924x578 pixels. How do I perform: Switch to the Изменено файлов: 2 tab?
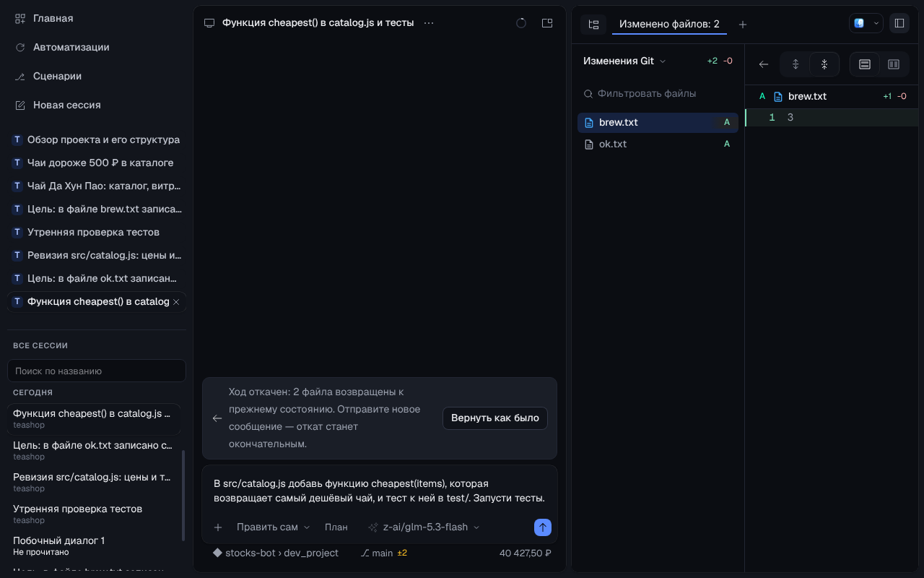(x=669, y=24)
